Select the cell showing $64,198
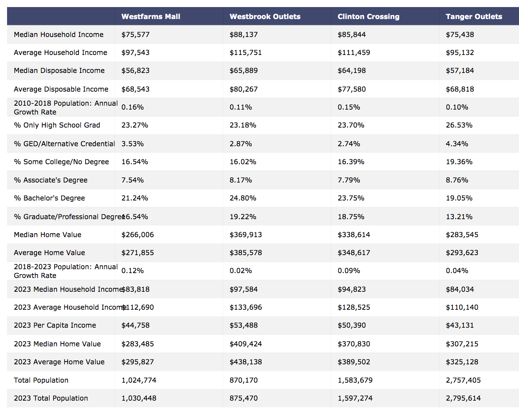The image size is (519, 420). 352,70
